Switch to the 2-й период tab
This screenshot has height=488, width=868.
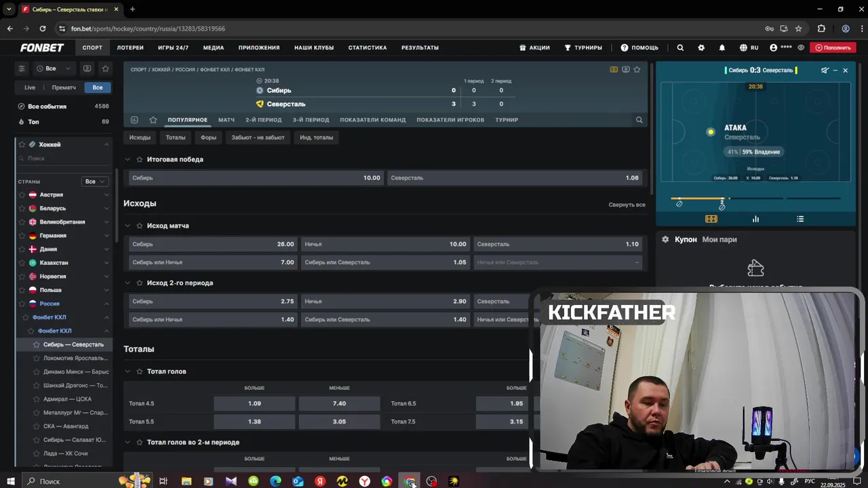click(x=264, y=120)
